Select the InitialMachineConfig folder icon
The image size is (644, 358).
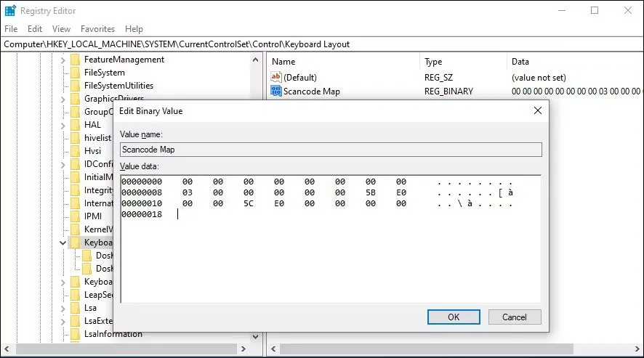pyautogui.click(x=75, y=177)
